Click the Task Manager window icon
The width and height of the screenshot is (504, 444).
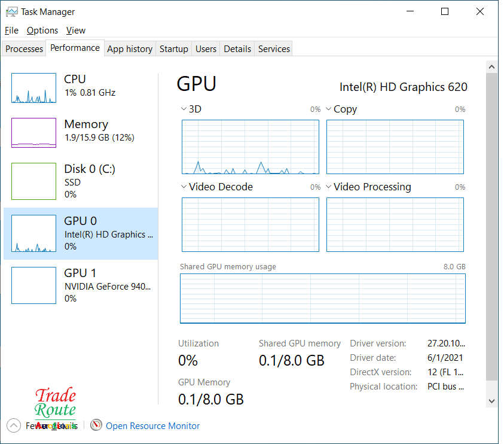tap(11, 11)
